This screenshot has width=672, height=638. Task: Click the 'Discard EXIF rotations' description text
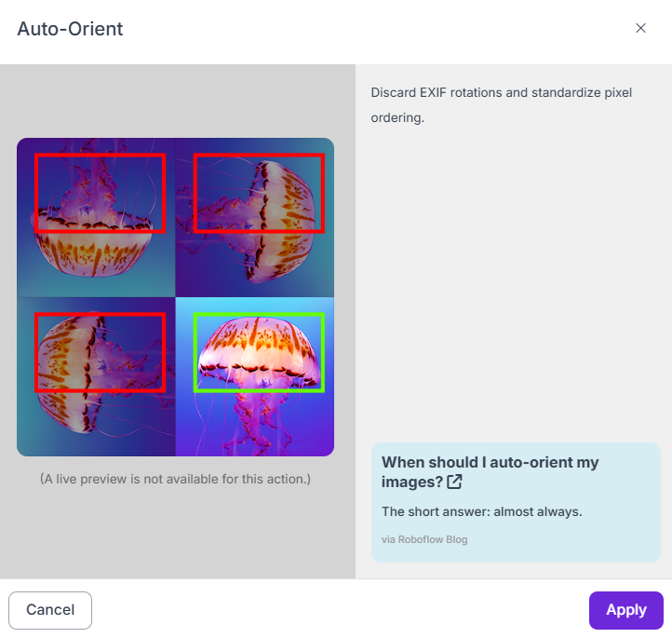click(501, 105)
